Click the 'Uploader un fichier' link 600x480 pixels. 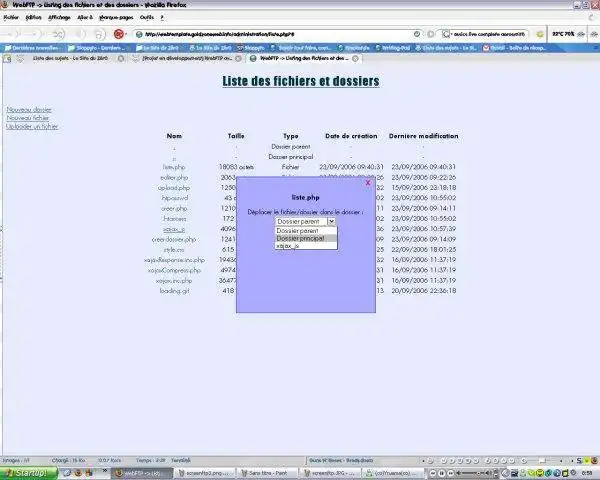[32, 126]
